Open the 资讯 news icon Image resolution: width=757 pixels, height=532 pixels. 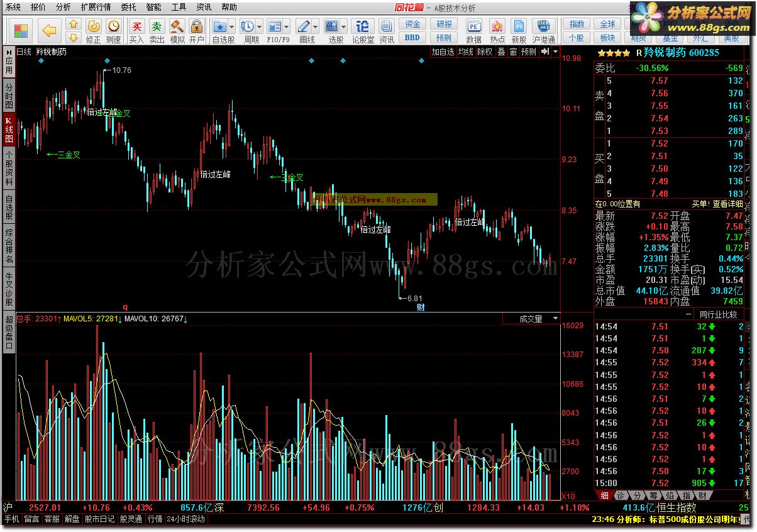pyautogui.click(x=387, y=31)
